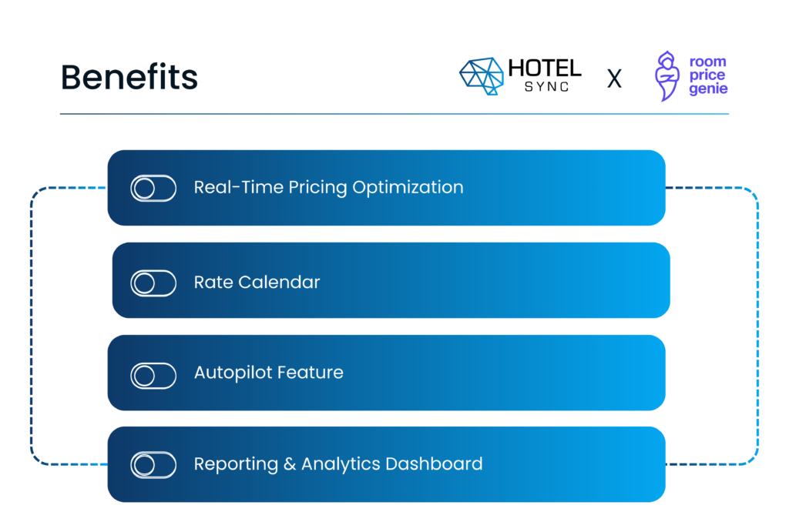The height and width of the screenshot is (532, 789).
Task: Enable the Rate Calendar toggle
Action: coord(153,283)
